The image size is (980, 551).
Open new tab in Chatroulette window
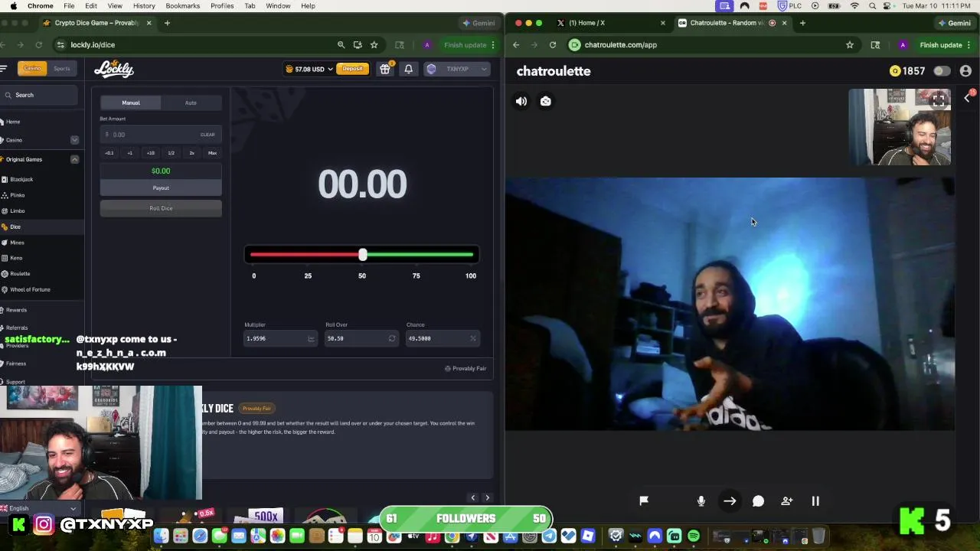(x=802, y=23)
